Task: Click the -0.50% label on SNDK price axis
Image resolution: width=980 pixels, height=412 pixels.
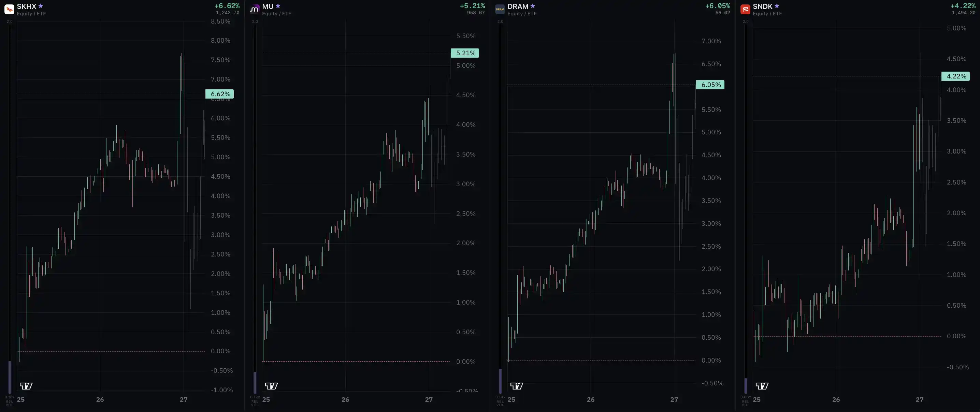Action: (958, 367)
